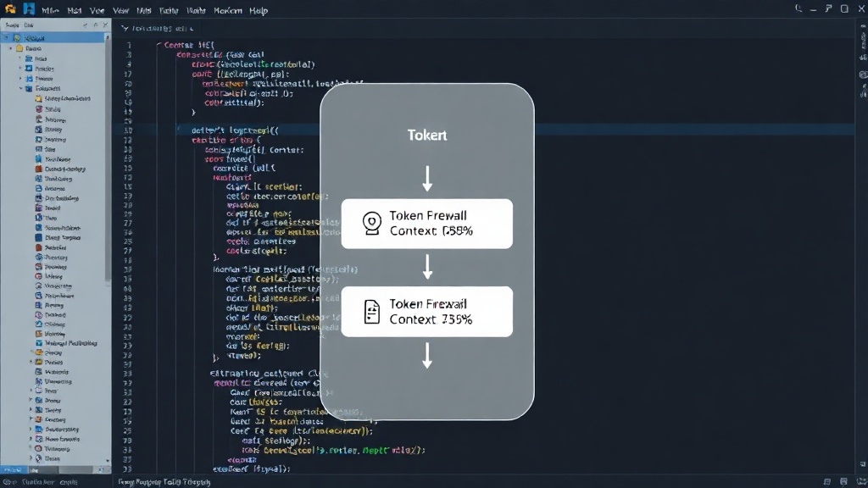Select the open editor tab above the code

(x=158, y=28)
